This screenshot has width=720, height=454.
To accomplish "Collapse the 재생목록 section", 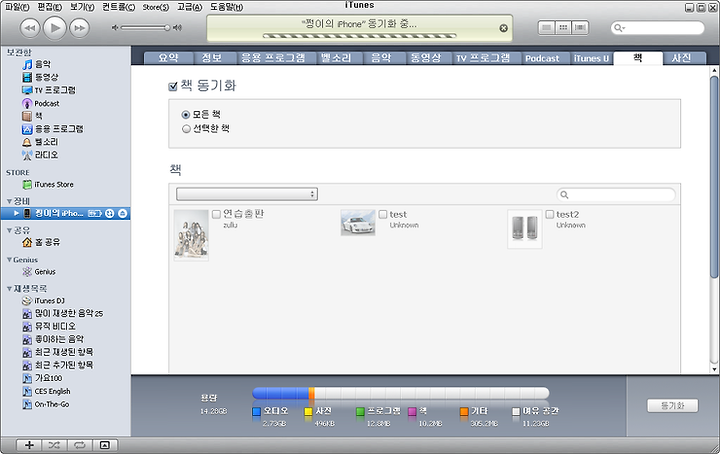I will 9,289.
